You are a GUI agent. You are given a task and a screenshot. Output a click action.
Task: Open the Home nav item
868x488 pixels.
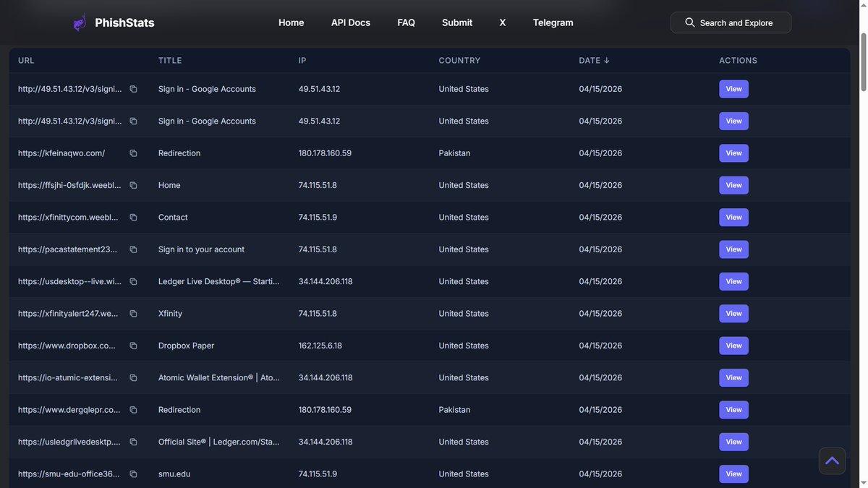pyautogui.click(x=292, y=22)
